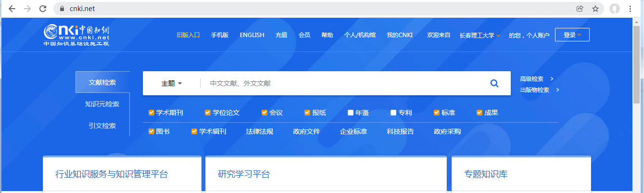This screenshot has width=644, height=193.
Task: Open the 研究学习平台 heading
Action: 244,174
